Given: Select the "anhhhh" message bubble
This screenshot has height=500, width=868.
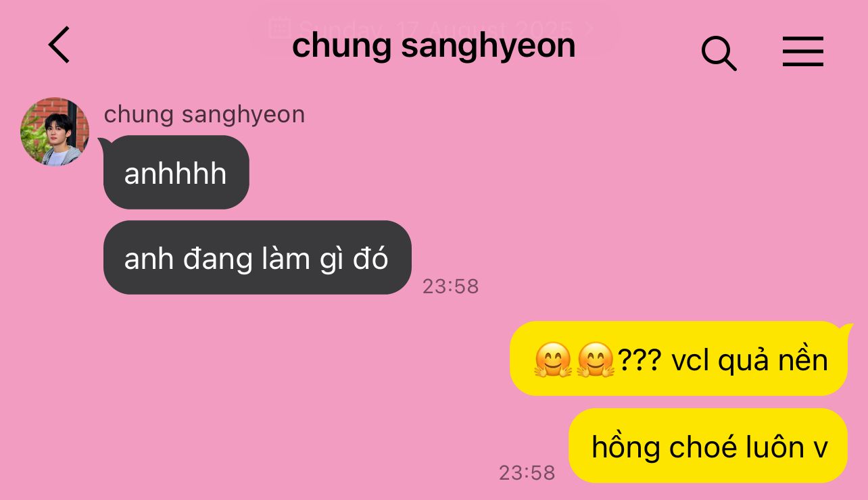Looking at the screenshot, I should [x=176, y=172].
